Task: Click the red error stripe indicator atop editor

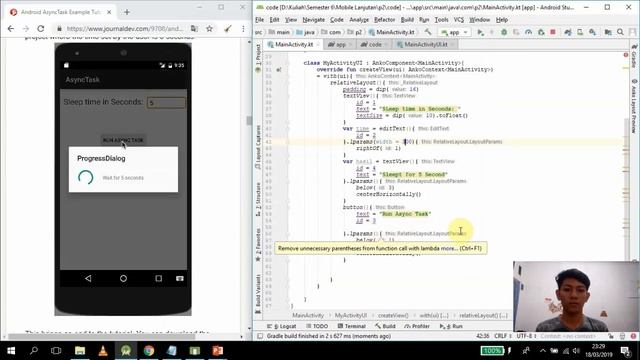Action: click(625, 55)
